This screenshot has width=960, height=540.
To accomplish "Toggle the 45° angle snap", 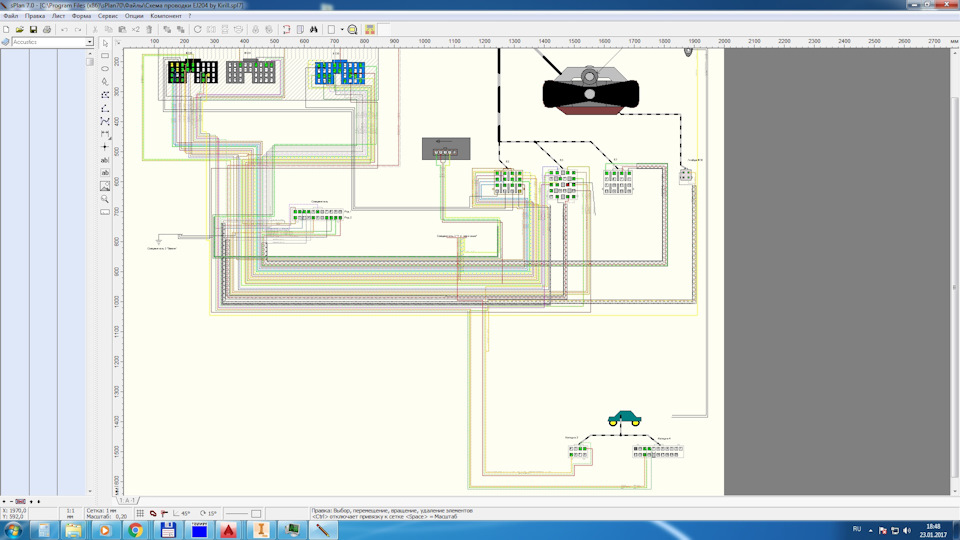I will click(181, 513).
